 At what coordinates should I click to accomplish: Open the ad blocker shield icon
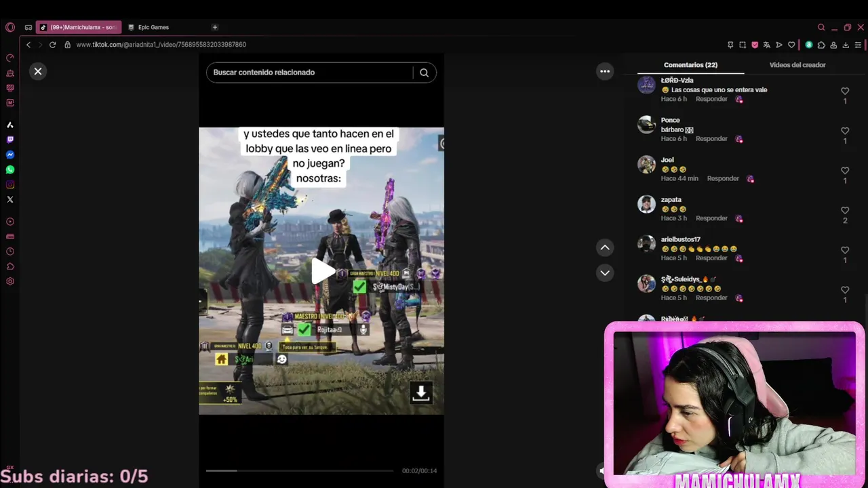tap(755, 45)
